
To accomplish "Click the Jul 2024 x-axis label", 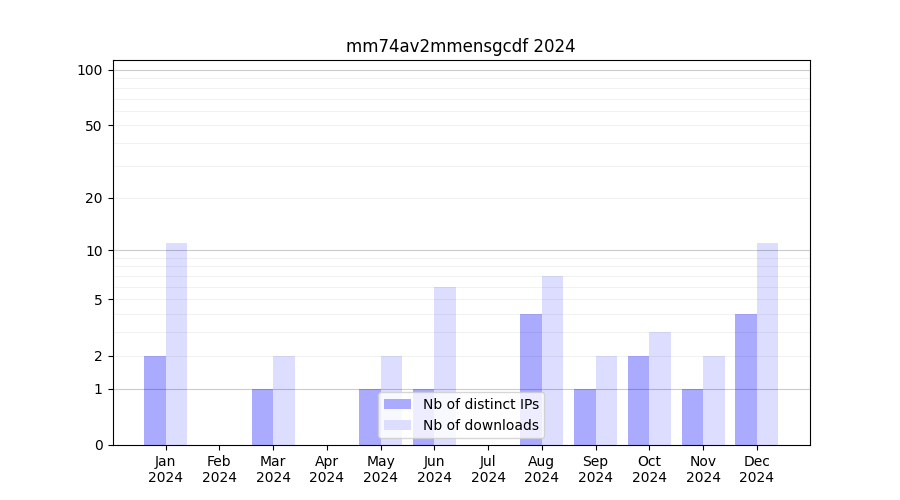I will pyautogui.click(x=488, y=469).
